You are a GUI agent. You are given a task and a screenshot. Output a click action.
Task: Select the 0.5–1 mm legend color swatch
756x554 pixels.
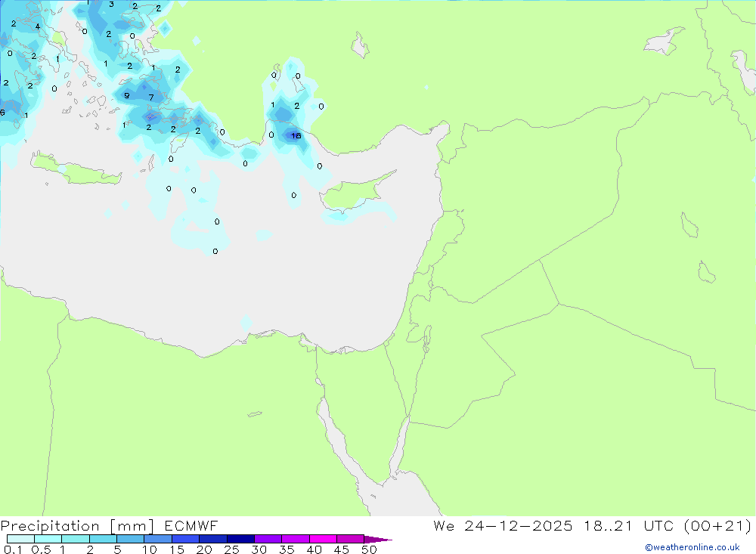coord(48,539)
